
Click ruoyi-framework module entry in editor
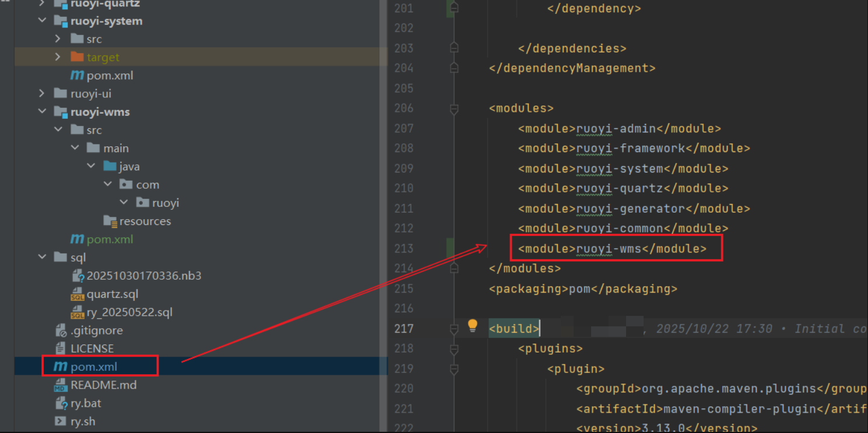(x=634, y=148)
